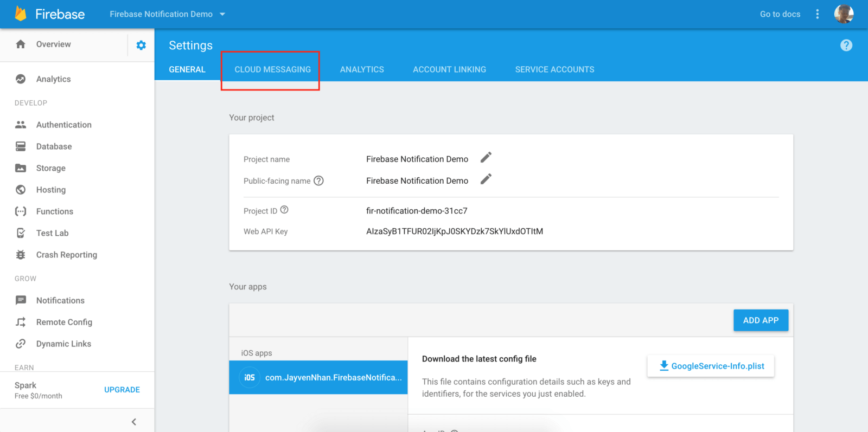Edit the Project name pencil icon

[x=486, y=157]
